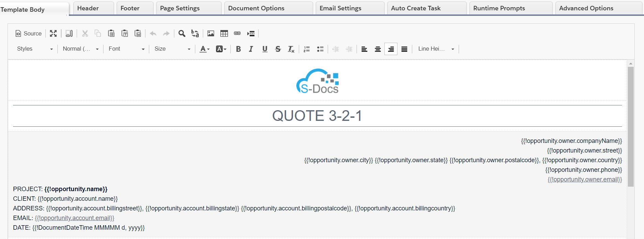644x239 pixels.
Task: Open the Runtime Prompts tab
Action: [511, 8]
